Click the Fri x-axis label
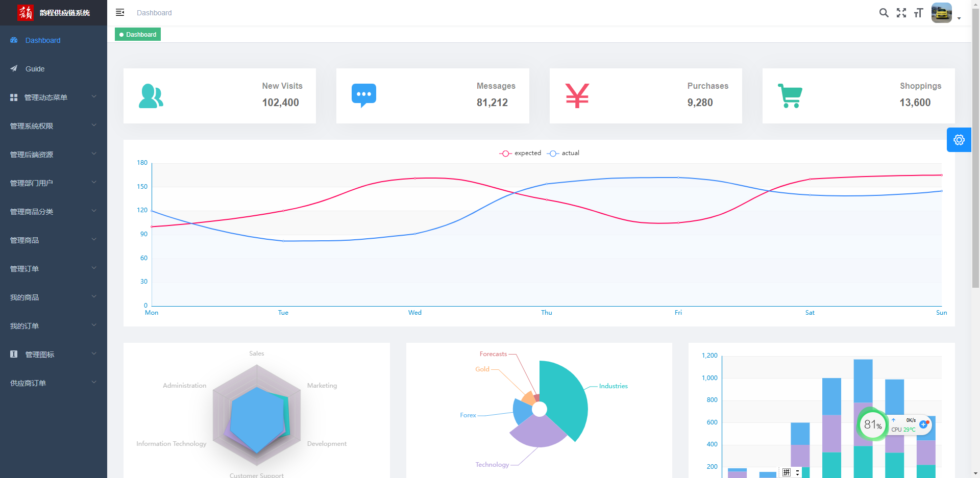The height and width of the screenshot is (478, 980). click(x=678, y=312)
